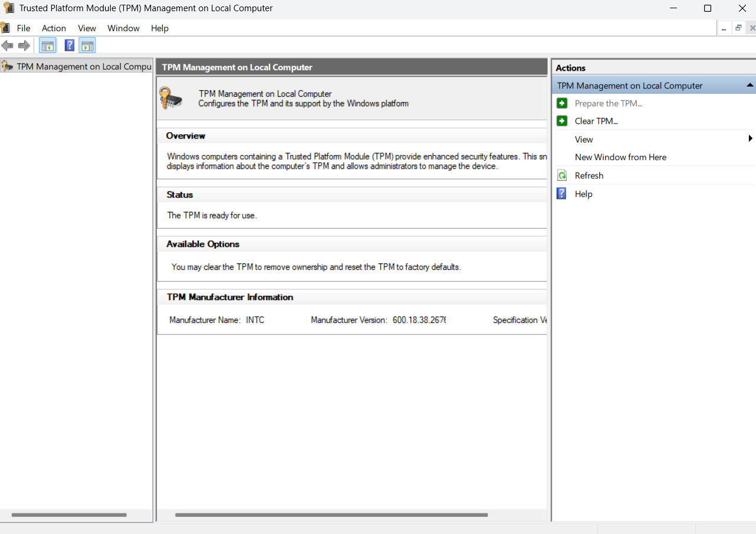
Task: Toggle the Show/Hide Console Tree toolbar button
Action: (x=47, y=45)
